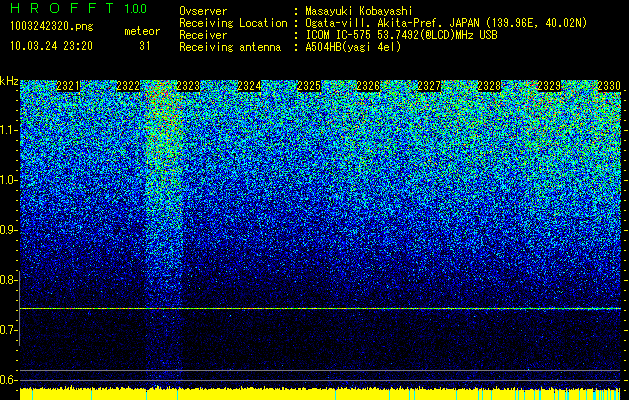
Task: Select the filename 1003242320.png
Action: pos(52,27)
